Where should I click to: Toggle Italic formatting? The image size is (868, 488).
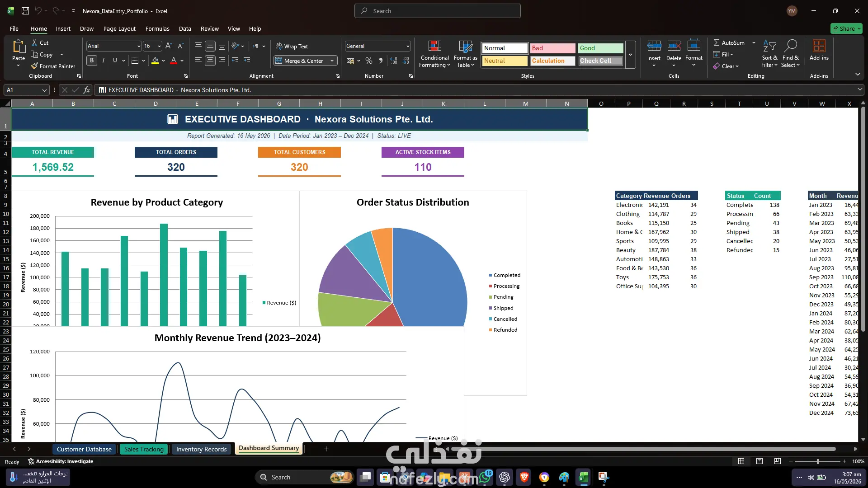click(104, 60)
